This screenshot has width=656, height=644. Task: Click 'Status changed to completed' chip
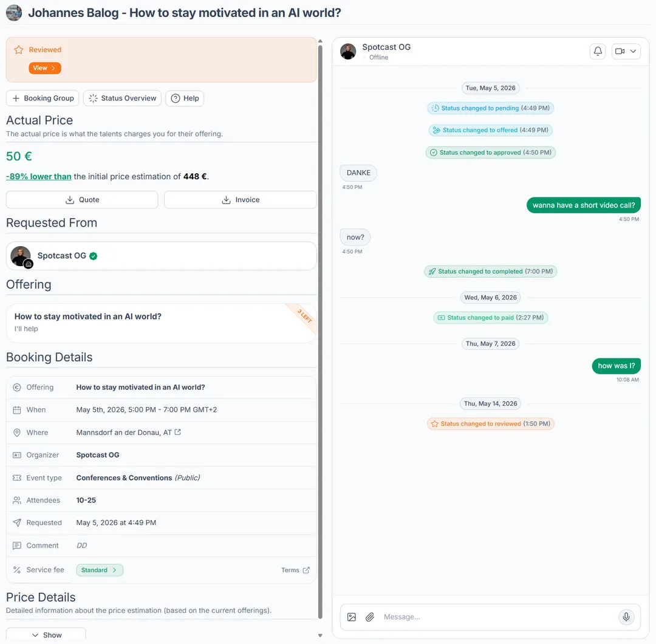click(x=490, y=271)
